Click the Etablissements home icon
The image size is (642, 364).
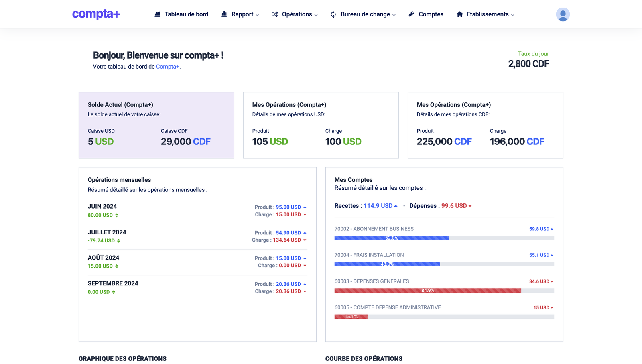[460, 14]
